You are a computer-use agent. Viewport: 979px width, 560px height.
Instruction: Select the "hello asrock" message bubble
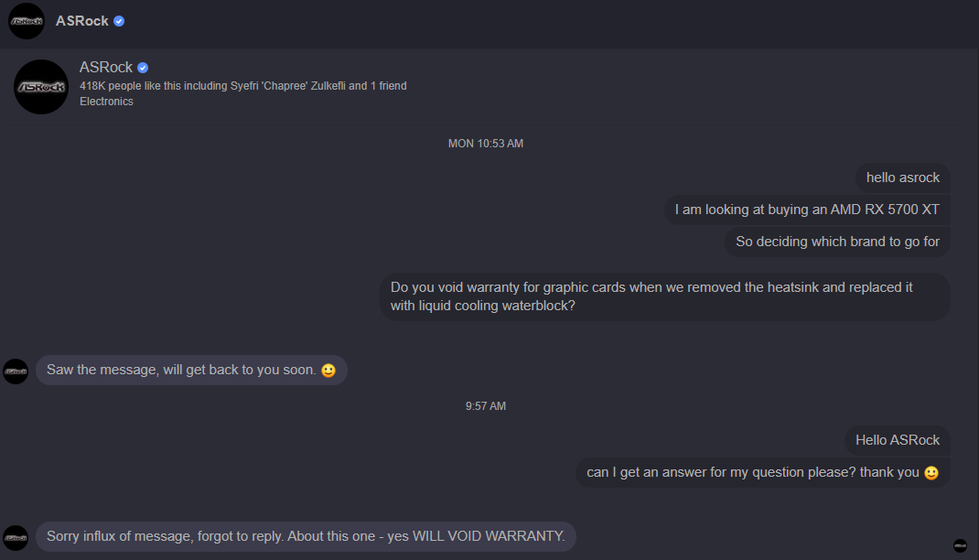tap(902, 178)
